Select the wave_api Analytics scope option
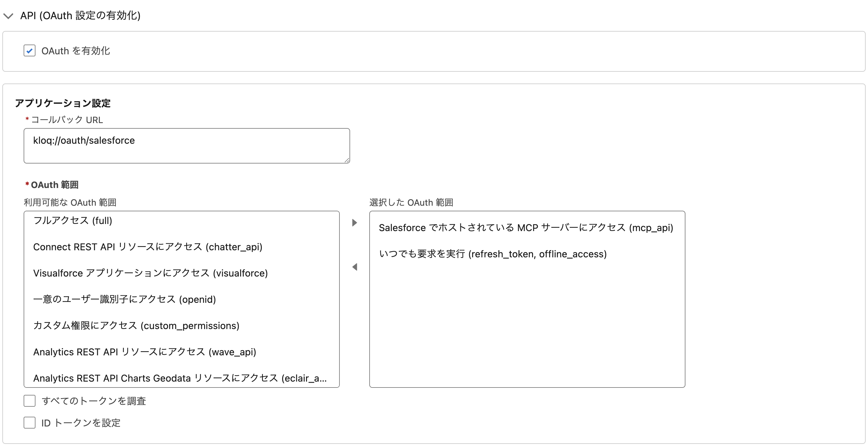 (182, 352)
